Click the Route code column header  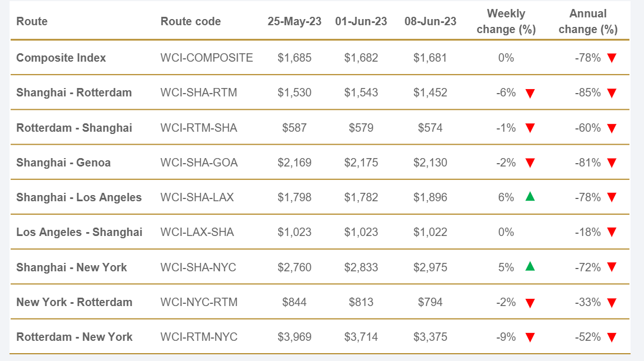coord(190,21)
